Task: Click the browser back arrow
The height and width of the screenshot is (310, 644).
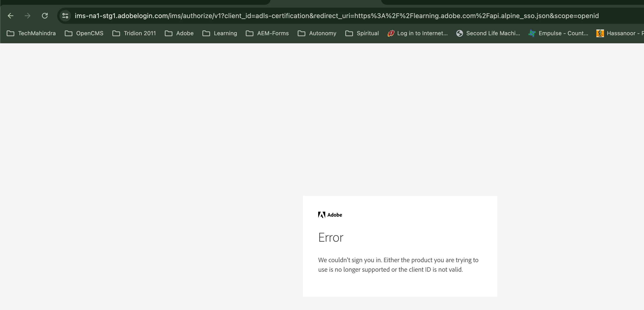Action: 10,16
